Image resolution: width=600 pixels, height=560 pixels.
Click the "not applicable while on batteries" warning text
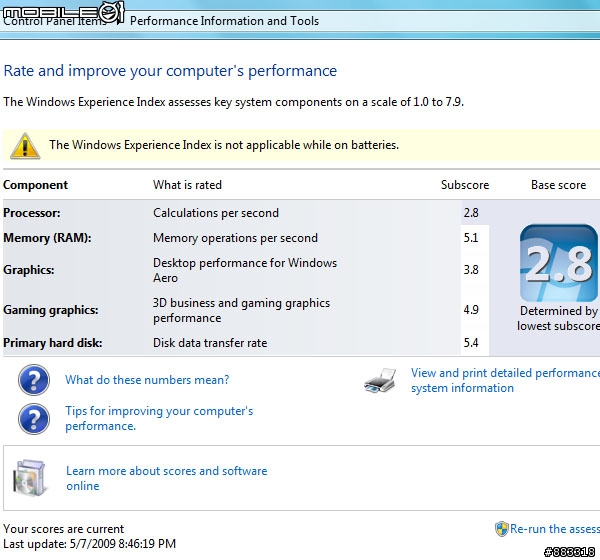(224, 145)
